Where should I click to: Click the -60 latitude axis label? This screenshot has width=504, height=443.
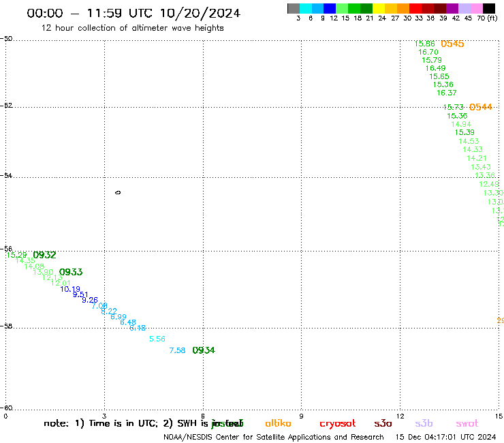6,408
